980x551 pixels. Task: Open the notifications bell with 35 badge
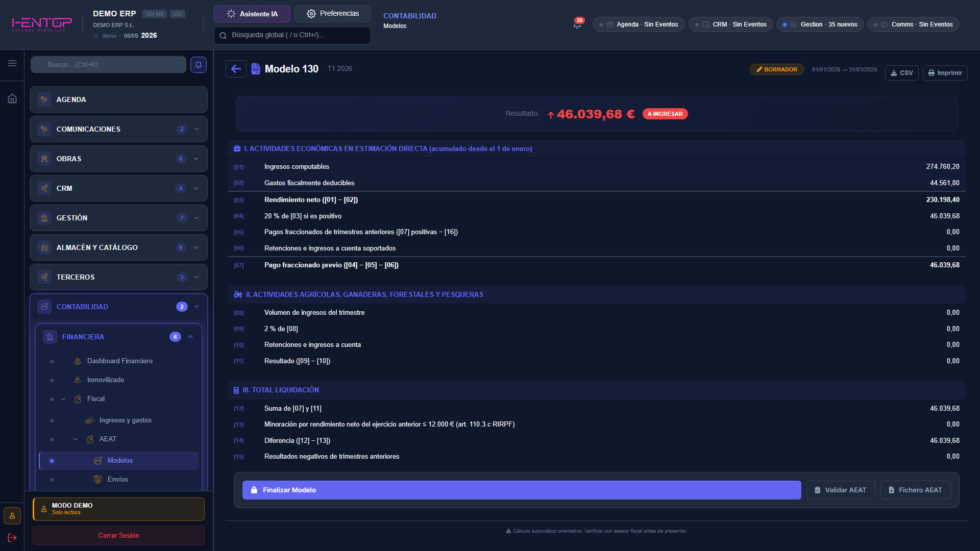click(x=577, y=24)
